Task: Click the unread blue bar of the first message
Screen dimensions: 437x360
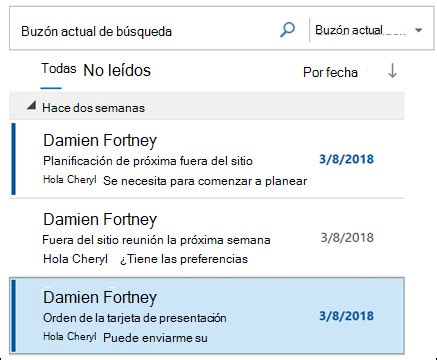Action: [x=13, y=159]
